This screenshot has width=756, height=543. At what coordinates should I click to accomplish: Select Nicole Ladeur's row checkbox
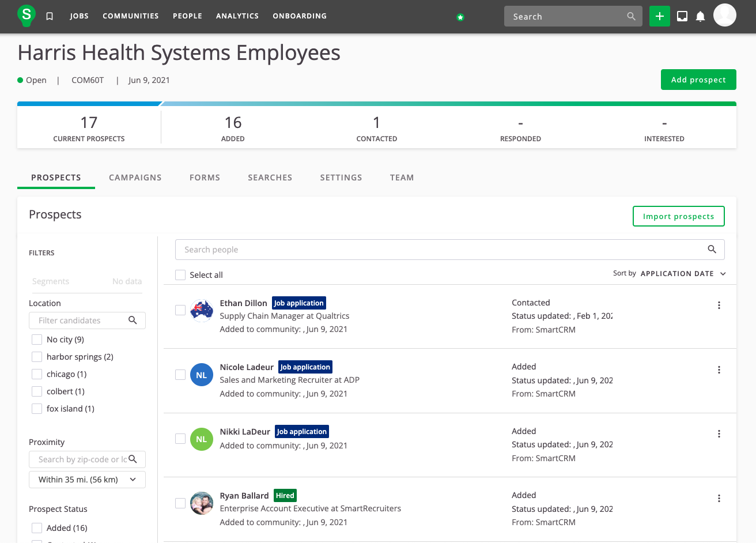click(180, 375)
